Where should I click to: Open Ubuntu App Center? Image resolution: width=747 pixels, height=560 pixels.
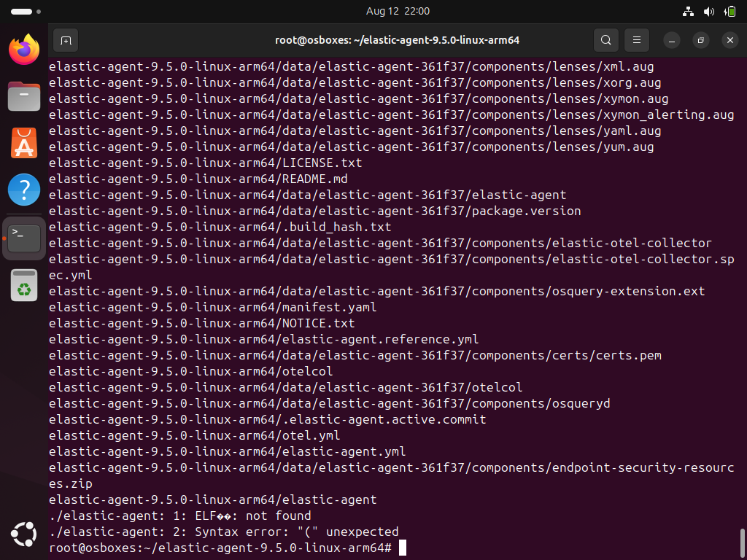pyautogui.click(x=24, y=143)
